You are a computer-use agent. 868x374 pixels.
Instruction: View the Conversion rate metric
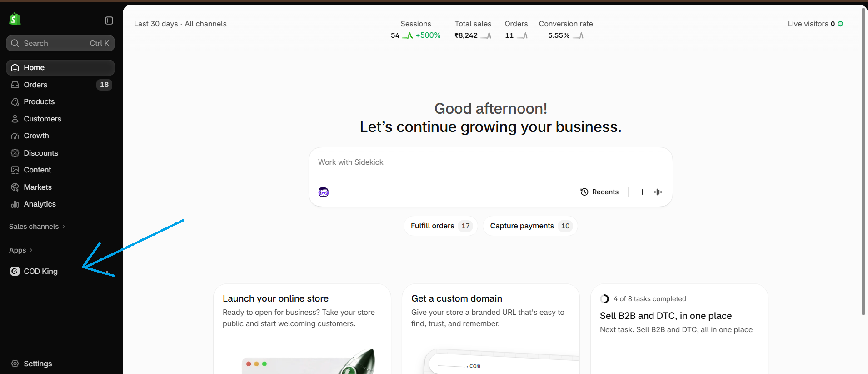coord(566,30)
